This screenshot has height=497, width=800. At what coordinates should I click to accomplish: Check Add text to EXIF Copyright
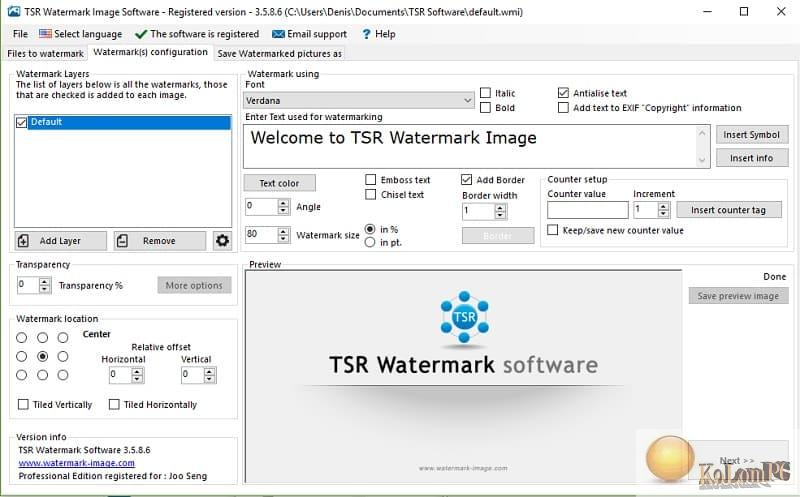point(563,108)
